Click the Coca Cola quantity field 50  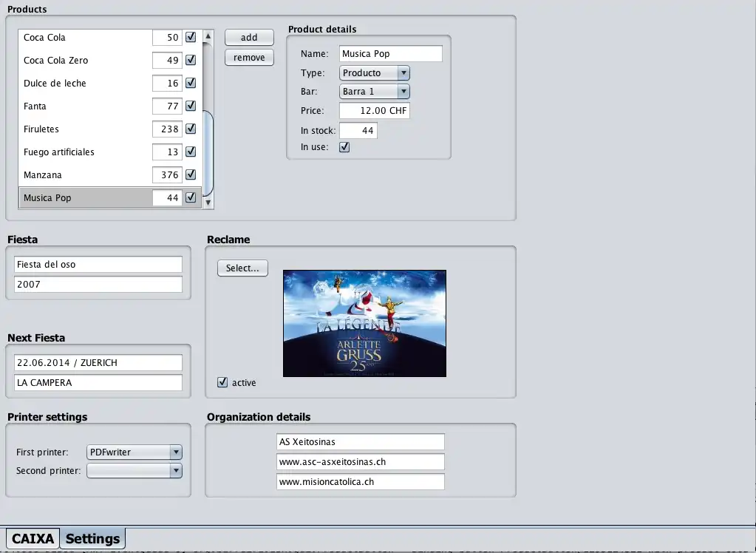coord(167,37)
